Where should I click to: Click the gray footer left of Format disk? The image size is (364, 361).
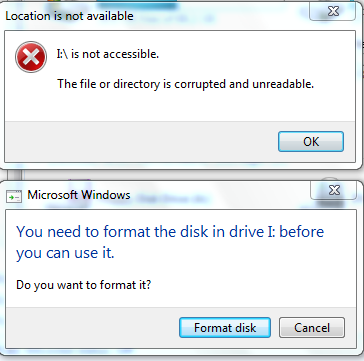(x=92, y=327)
